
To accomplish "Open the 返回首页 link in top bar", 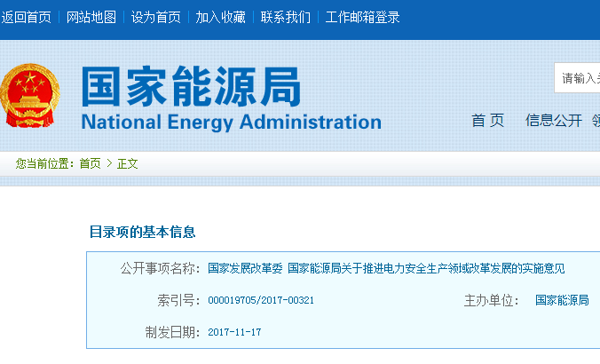I will (x=27, y=17).
